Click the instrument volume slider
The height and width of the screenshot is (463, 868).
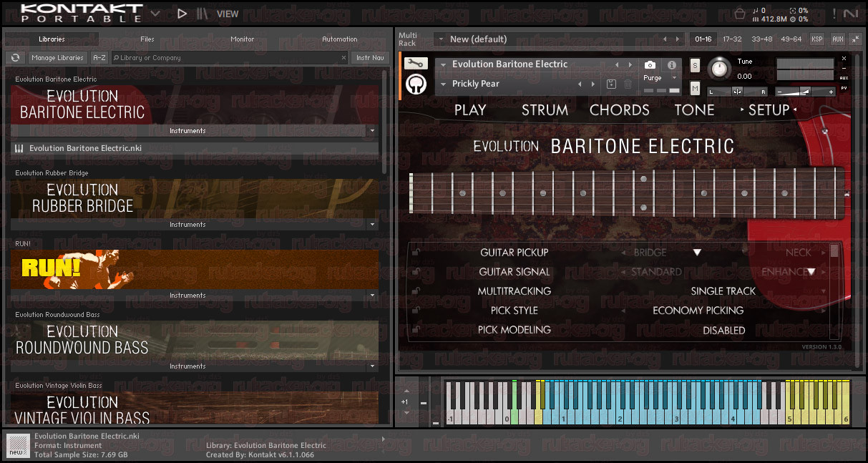pyautogui.click(x=806, y=92)
